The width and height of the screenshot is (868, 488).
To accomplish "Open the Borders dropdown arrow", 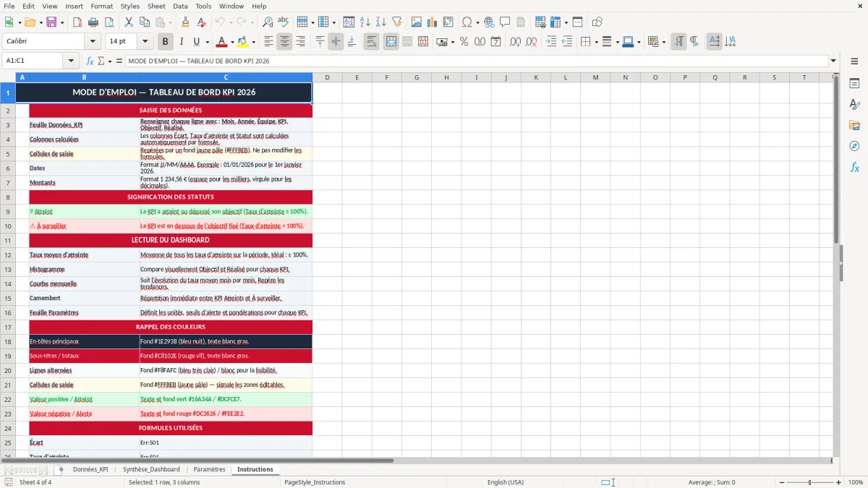I will point(596,42).
